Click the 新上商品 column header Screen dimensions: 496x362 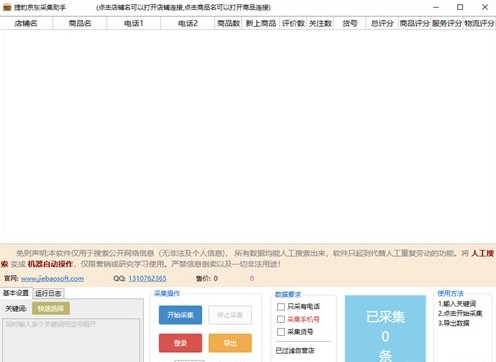[261, 23]
